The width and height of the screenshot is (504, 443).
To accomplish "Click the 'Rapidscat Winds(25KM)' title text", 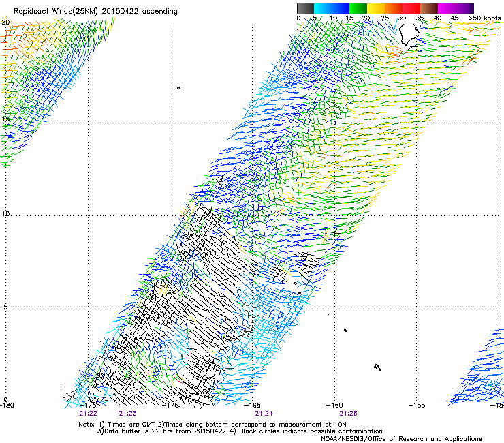I will [56, 12].
